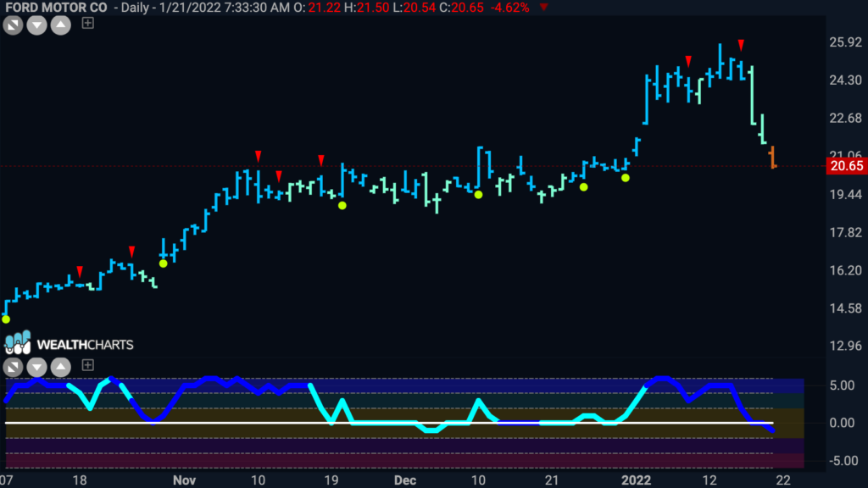
Task: Click the 24.30 price axis label
Action: click(x=846, y=80)
